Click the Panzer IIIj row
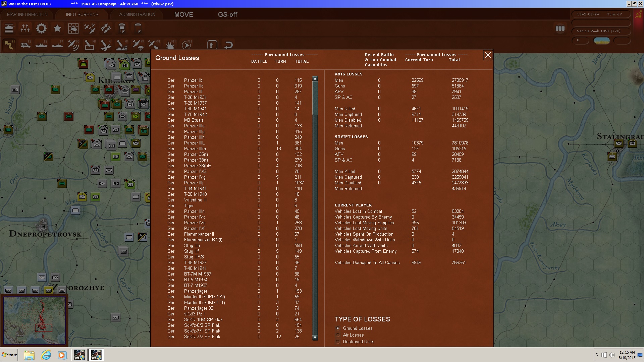 click(235, 183)
